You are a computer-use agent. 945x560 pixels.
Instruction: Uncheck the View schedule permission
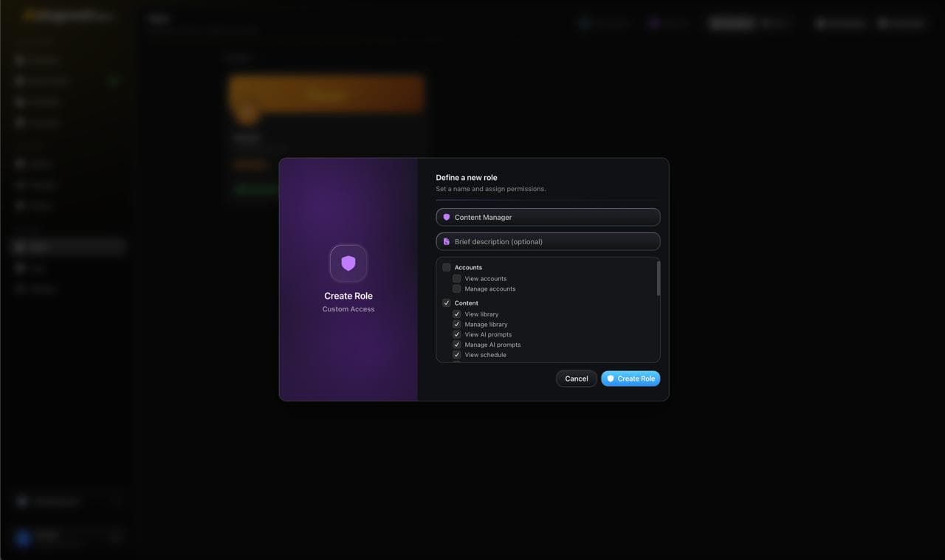coord(456,354)
